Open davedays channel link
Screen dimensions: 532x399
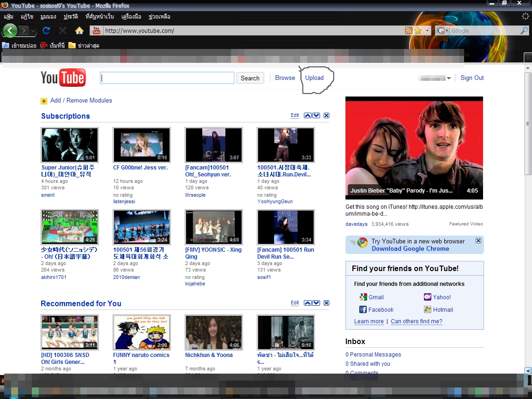click(x=356, y=224)
